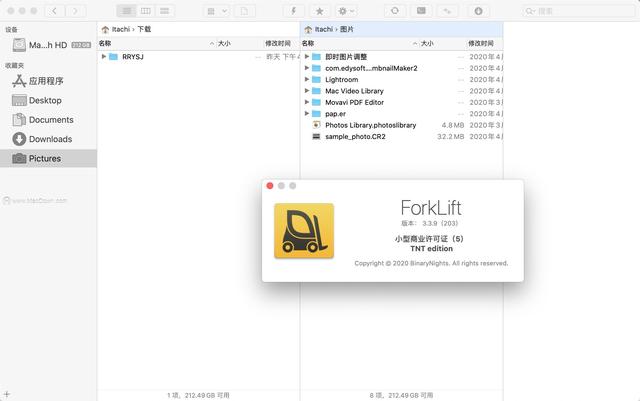Screen dimensions: 640x401
Task: Click the new document toolbar icon
Action: click(244, 11)
